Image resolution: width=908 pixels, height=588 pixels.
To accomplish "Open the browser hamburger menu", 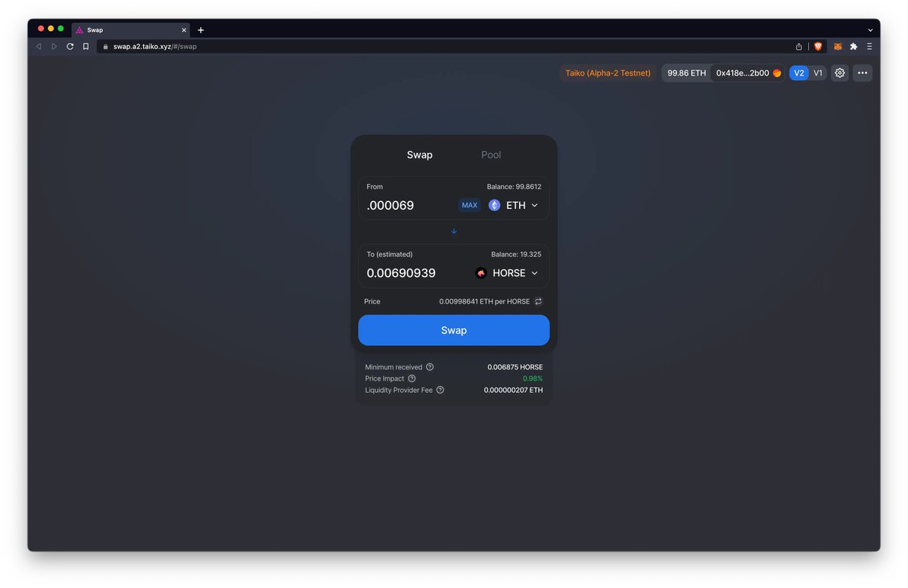I will click(869, 46).
